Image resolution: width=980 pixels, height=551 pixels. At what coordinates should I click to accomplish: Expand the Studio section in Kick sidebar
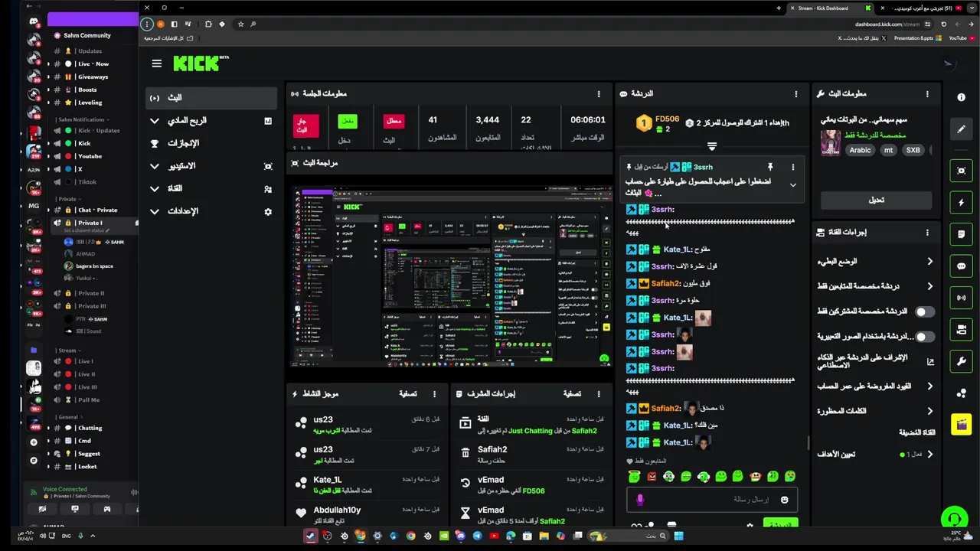pyautogui.click(x=155, y=166)
